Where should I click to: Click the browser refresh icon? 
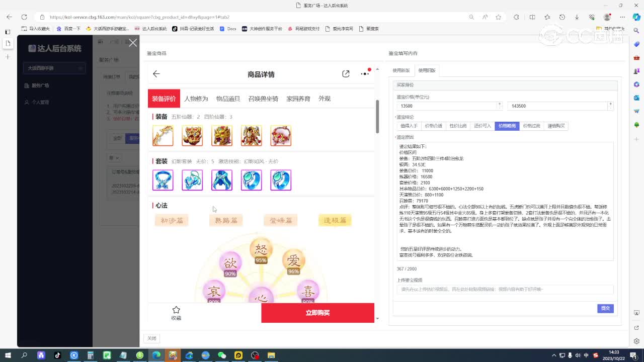(24, 17)
